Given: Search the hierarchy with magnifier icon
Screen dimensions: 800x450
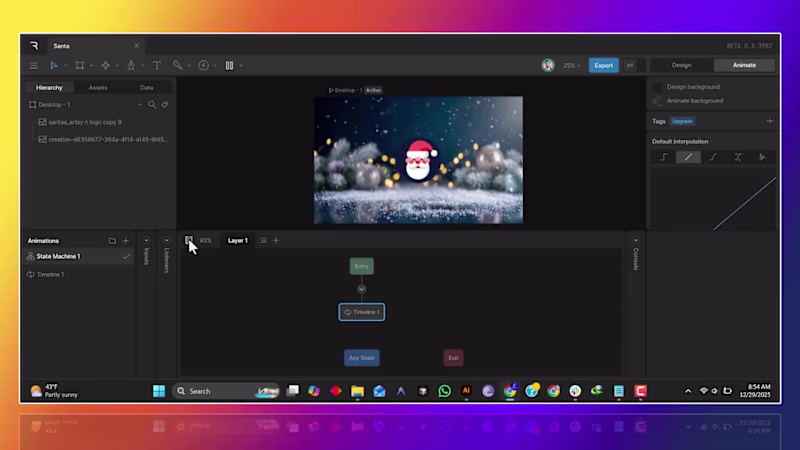Looking at the screenshot, I should [x=152, y=105].
